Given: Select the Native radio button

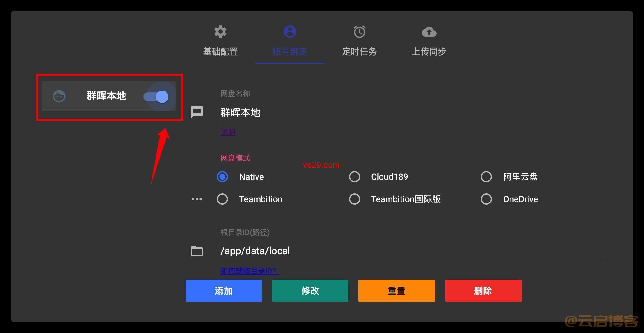Looking at the screenshot, I should [x=222, y=177].
